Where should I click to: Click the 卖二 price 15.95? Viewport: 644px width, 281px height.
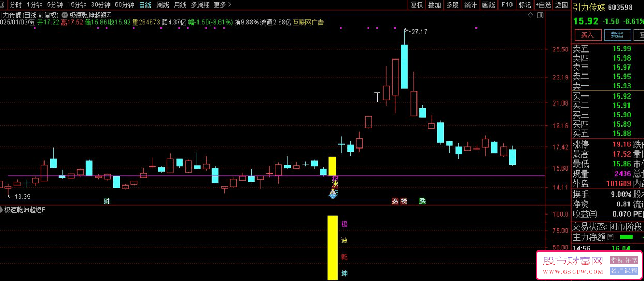point(621,77)
